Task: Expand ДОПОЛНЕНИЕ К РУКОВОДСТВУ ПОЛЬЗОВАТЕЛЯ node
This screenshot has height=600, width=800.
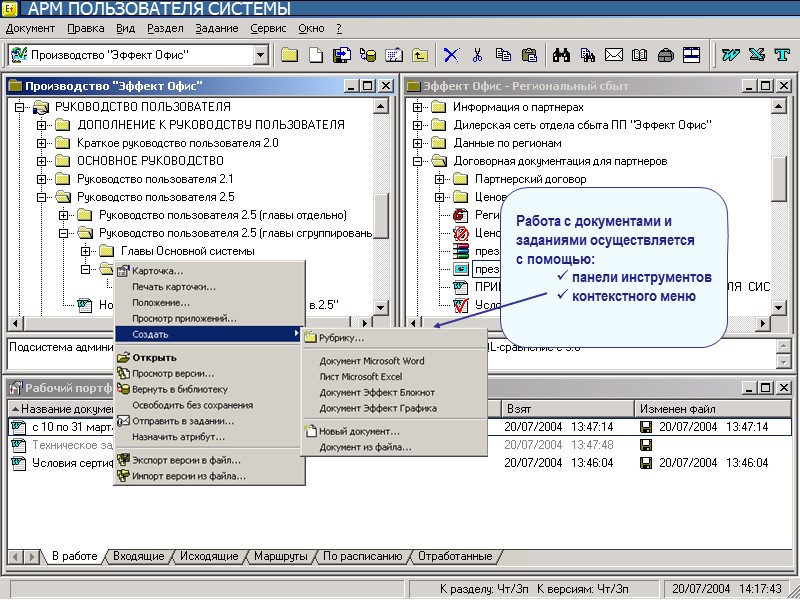Action: tap(41, 125)
